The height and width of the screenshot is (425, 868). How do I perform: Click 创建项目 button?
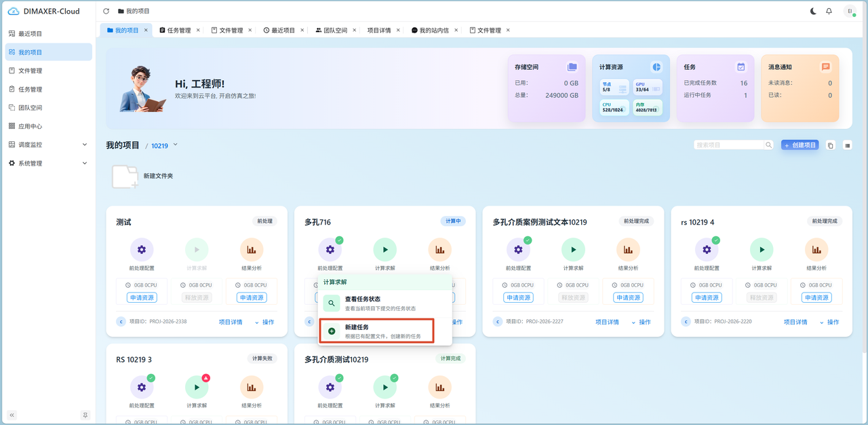800,145
